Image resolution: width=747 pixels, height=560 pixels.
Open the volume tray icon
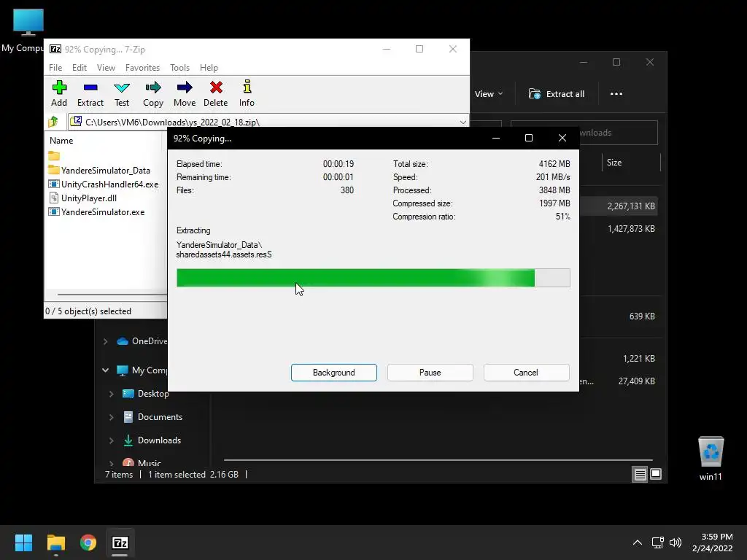point(675,542)
